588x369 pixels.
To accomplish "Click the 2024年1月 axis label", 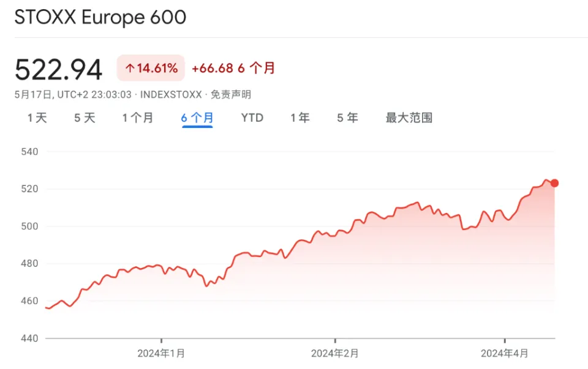I will tap(161, 353).
